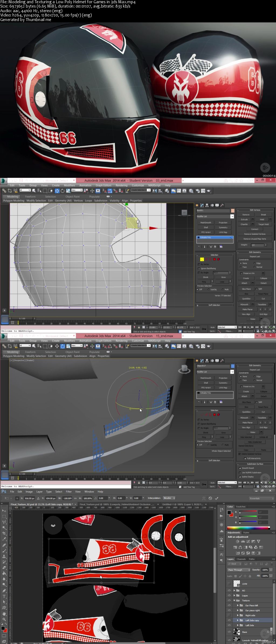The width and height of the screenshot is (276, 644).
Task: Click Select and Link in 03_end.max toolbar
Action: pos(4,191)
